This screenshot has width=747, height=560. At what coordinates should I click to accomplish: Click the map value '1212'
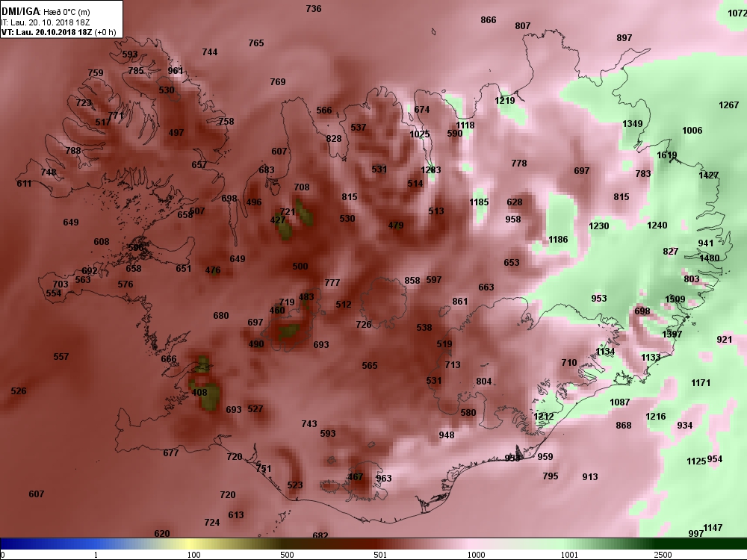point(544,417)
